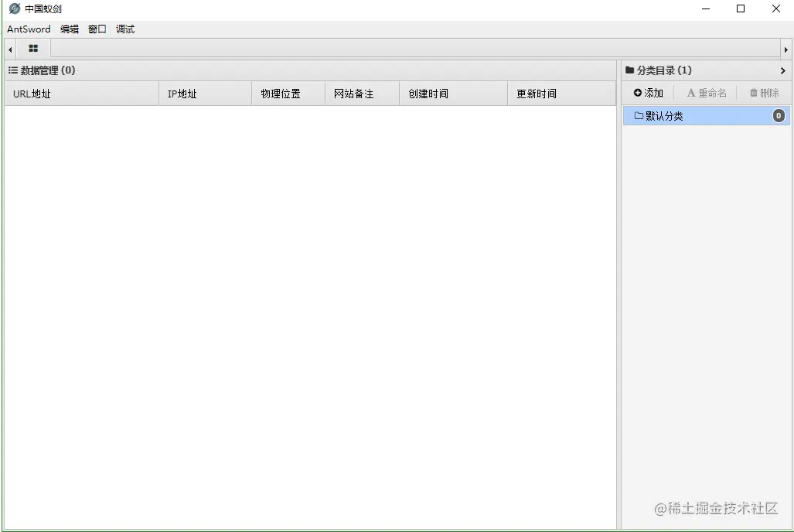Click the 物理位置 column header
794x532 pixels.
pyautogui.click(x=288, y=94)
